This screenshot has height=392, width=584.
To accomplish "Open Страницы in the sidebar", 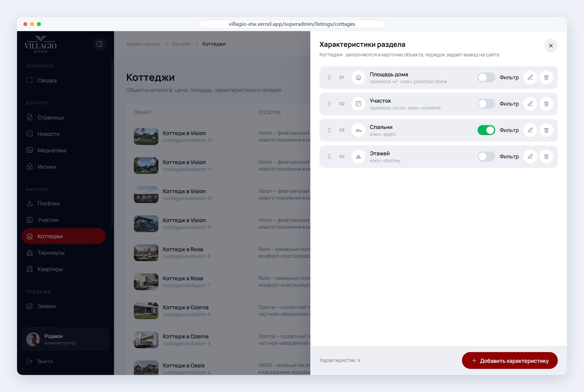I will (x=64, y=118).
